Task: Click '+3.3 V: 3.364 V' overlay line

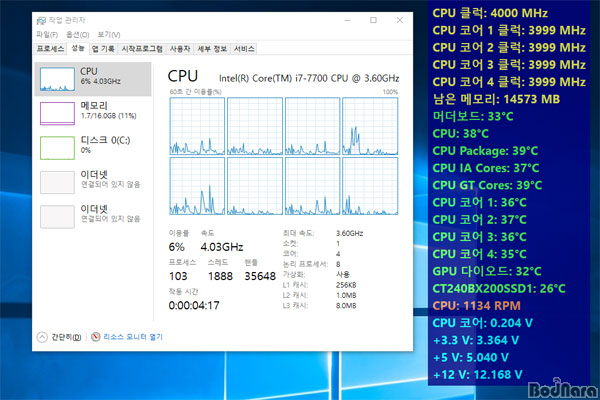Action: (476, 340)
